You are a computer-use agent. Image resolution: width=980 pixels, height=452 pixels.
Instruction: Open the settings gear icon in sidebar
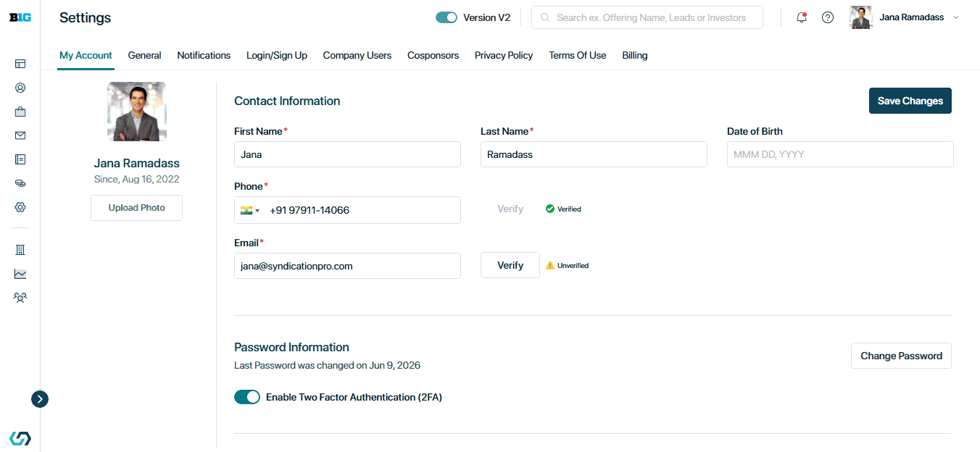click(x=20, y=207)
